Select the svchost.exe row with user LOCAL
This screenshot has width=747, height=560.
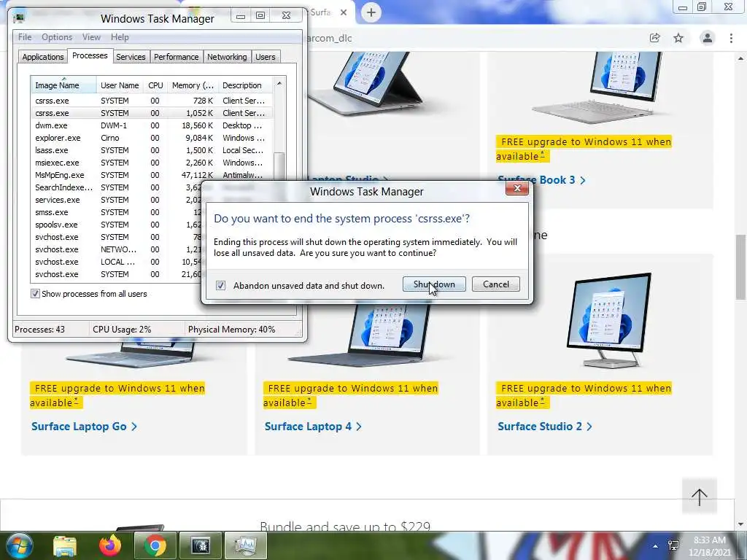pyautogui.click(x=116, y=262)
